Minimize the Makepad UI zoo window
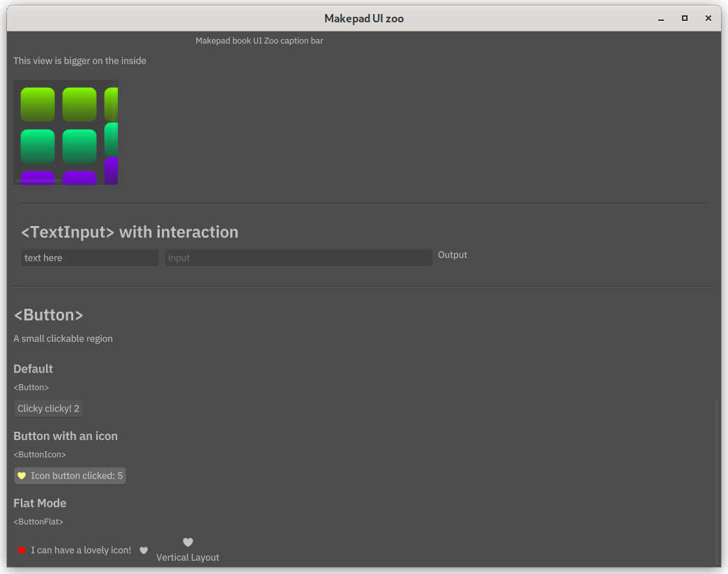Image resolution: width=728 pixels, height=574 pixels. 661,19
